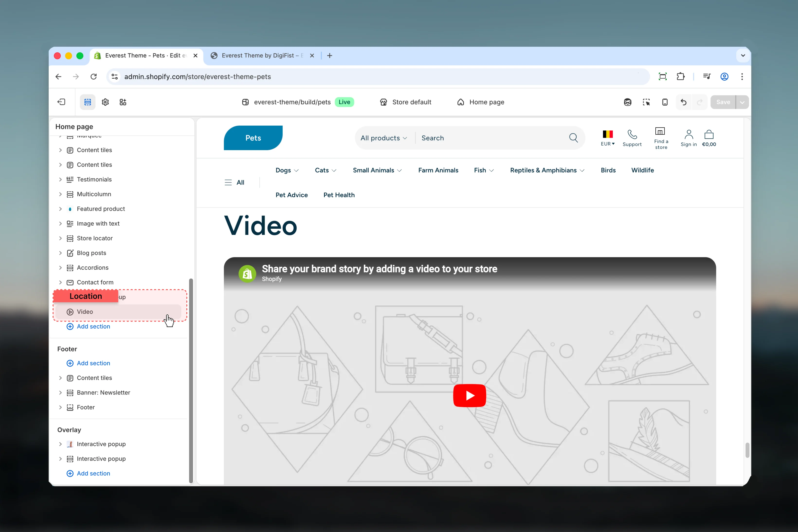Open the cart bag icon
The image size is (798, 532).
coord(709,134)
